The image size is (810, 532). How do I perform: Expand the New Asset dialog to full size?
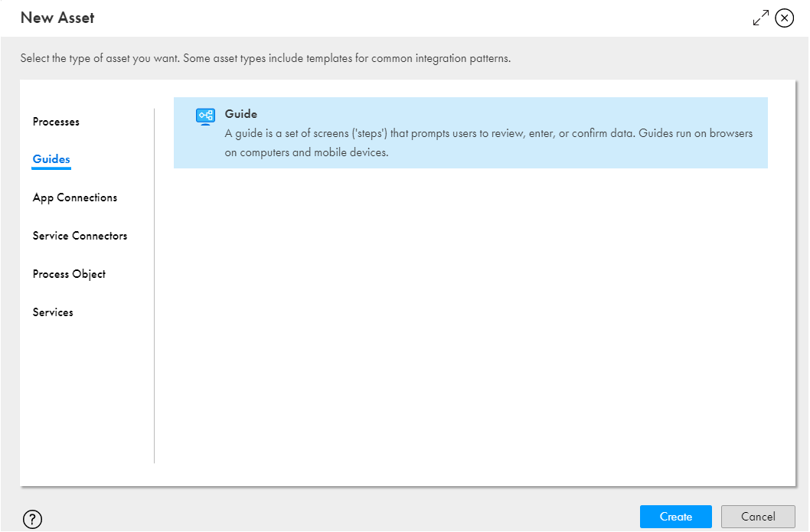click(760, 18)
